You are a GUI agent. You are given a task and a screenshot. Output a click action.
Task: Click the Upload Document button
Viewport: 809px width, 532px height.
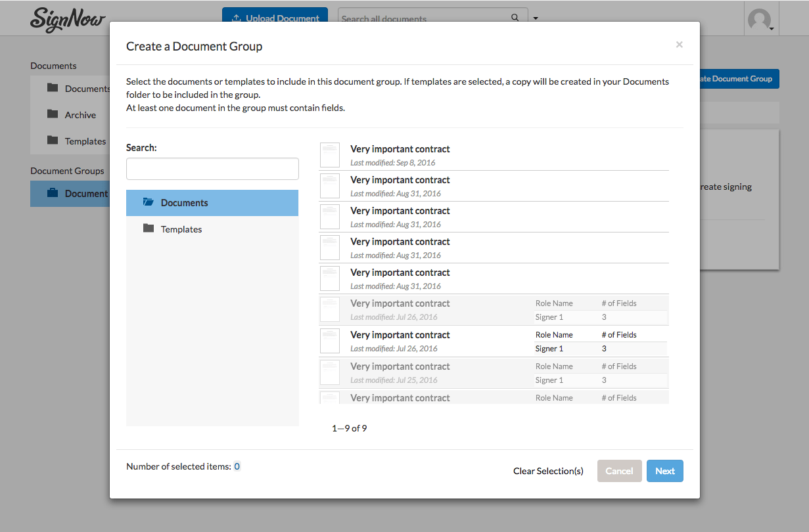[x=275, y=18]
